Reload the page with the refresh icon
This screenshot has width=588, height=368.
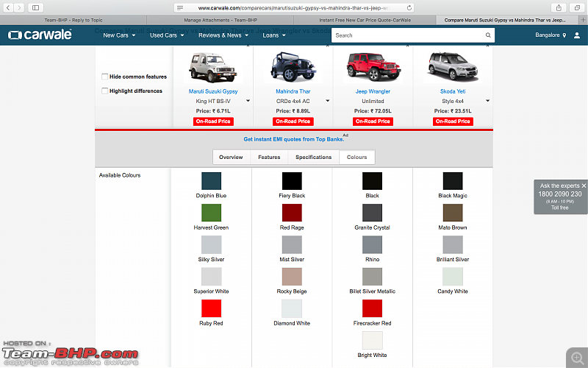[409, 8]
